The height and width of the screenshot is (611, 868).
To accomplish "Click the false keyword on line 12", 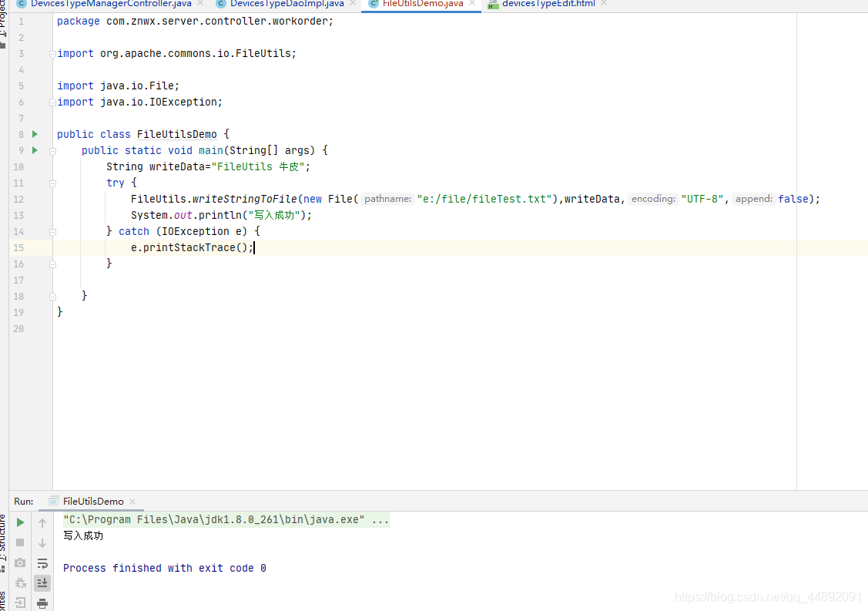I will [793, 199].
